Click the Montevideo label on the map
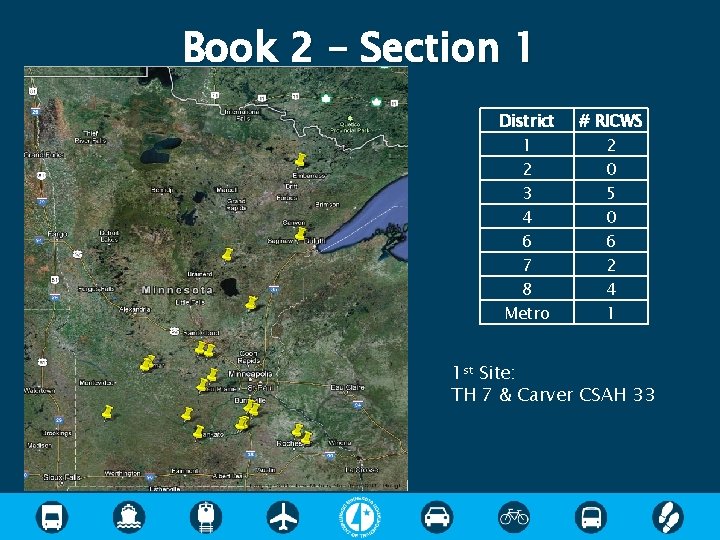Screen dimensions: 720x540 [x=97, y=382]
